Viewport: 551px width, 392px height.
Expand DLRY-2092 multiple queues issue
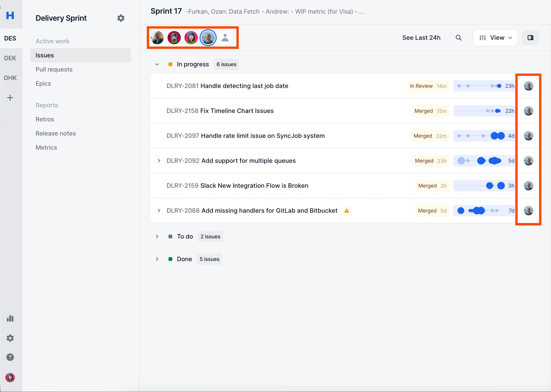159,161
